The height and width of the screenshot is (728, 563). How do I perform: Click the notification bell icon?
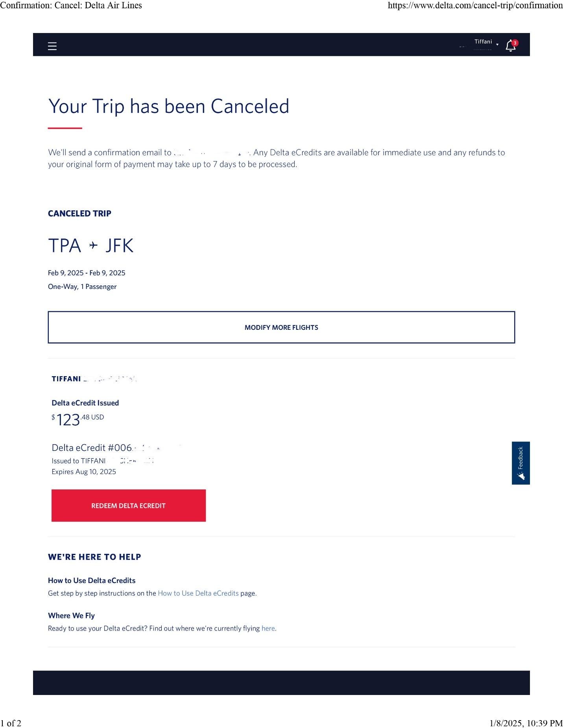510,46
